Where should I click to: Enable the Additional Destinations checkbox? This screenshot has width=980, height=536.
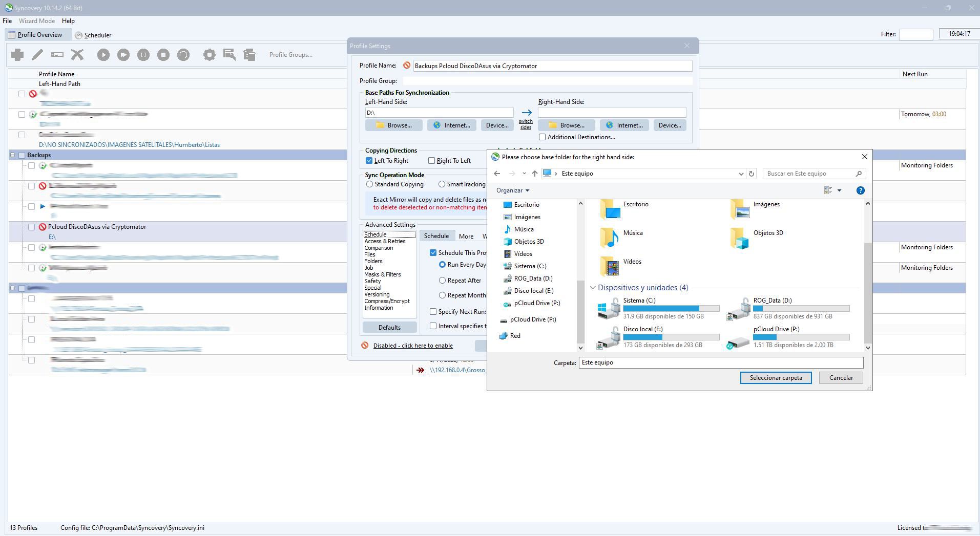[542, 137]
